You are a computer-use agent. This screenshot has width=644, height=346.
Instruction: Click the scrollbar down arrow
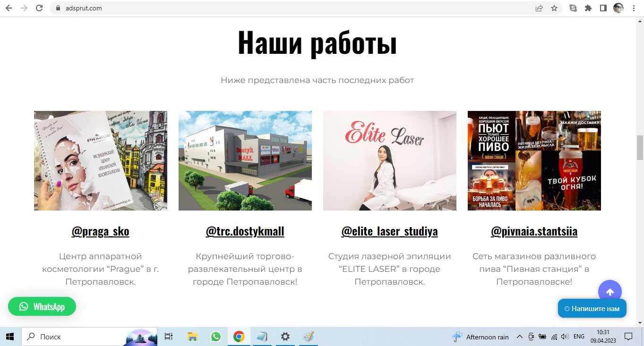click(640, 323)
